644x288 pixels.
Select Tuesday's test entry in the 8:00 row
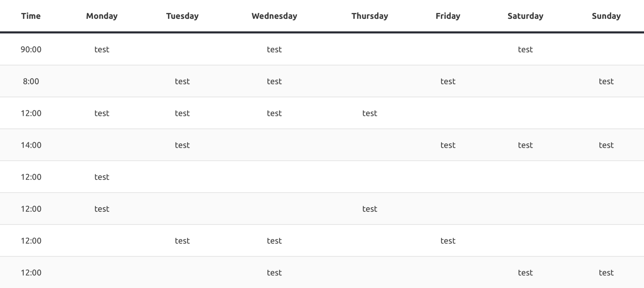pyautogui.click(x=182, y=81)
